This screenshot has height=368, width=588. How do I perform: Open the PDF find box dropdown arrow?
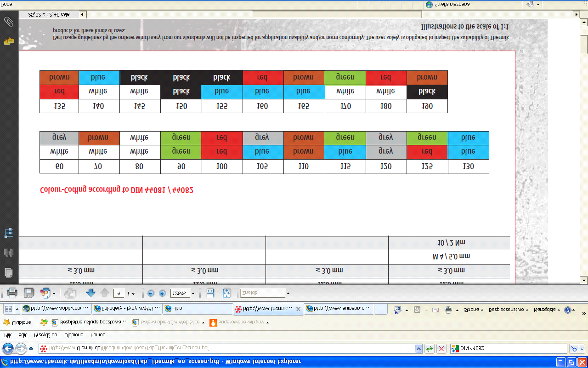288,293
